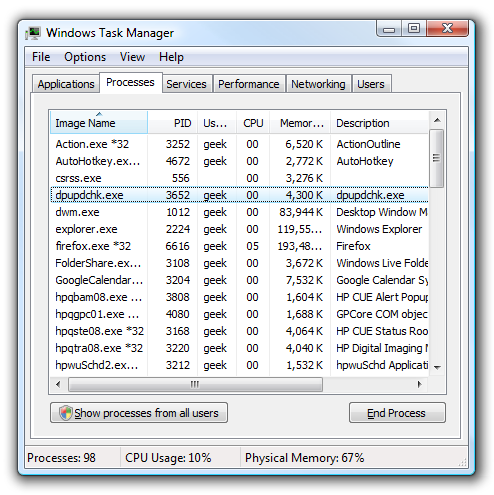Click the horizontal scrollbar thumb
494x495 pixels.
[195, 384]
